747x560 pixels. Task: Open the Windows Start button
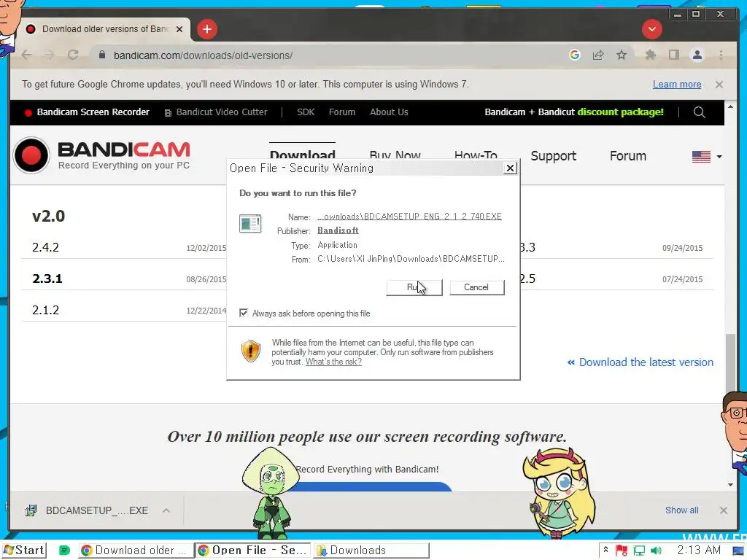[x=24, y=551]
